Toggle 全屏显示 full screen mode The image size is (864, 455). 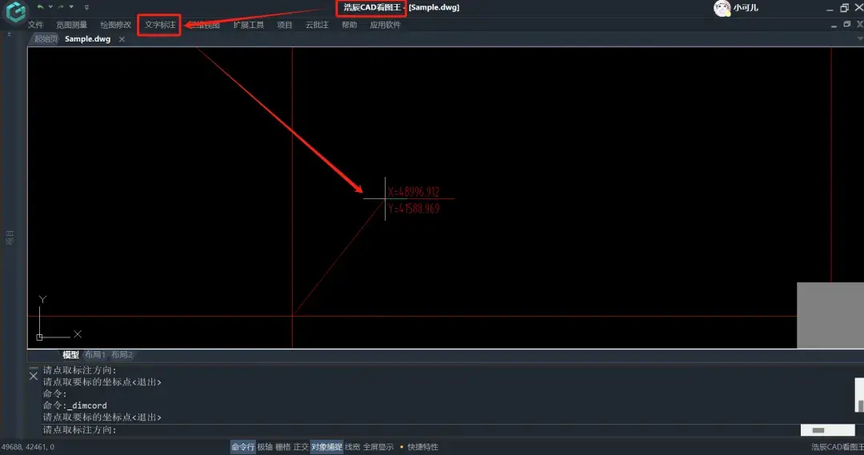point(378,447)
